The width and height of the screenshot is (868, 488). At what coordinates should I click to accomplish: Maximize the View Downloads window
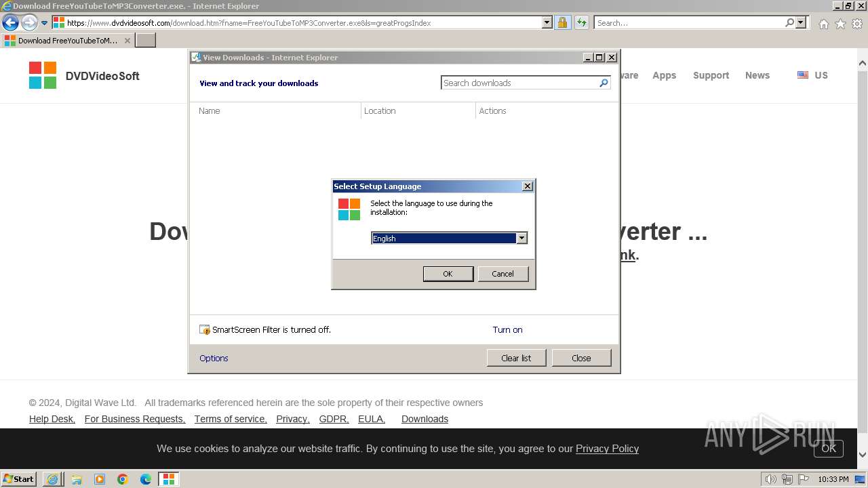point(599,58)
